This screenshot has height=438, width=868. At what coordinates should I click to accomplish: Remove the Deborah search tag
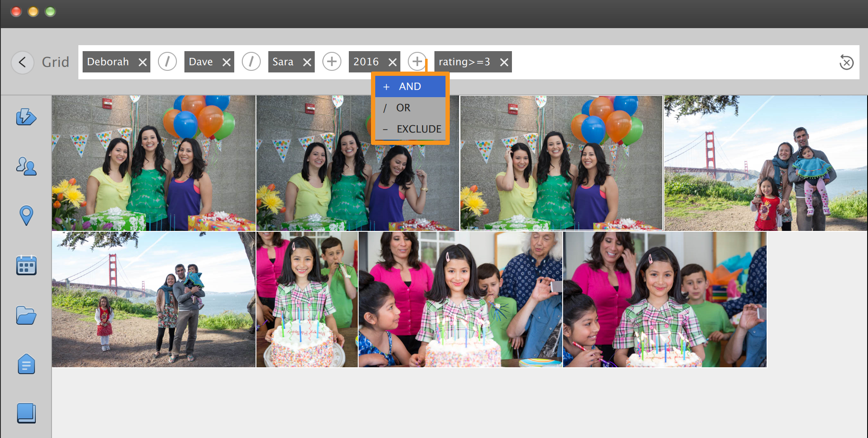click(x=143, y=62)
